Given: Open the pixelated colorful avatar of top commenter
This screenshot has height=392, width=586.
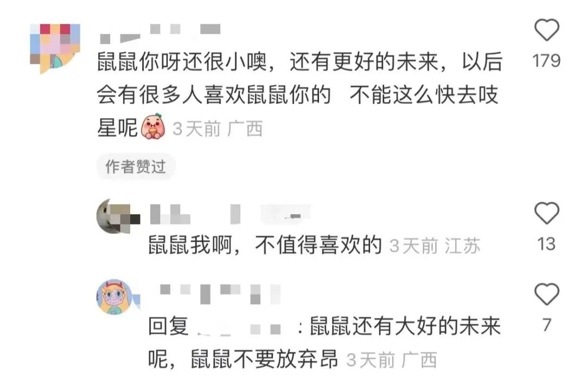Looking at the screenshot, I should [55, 49].
